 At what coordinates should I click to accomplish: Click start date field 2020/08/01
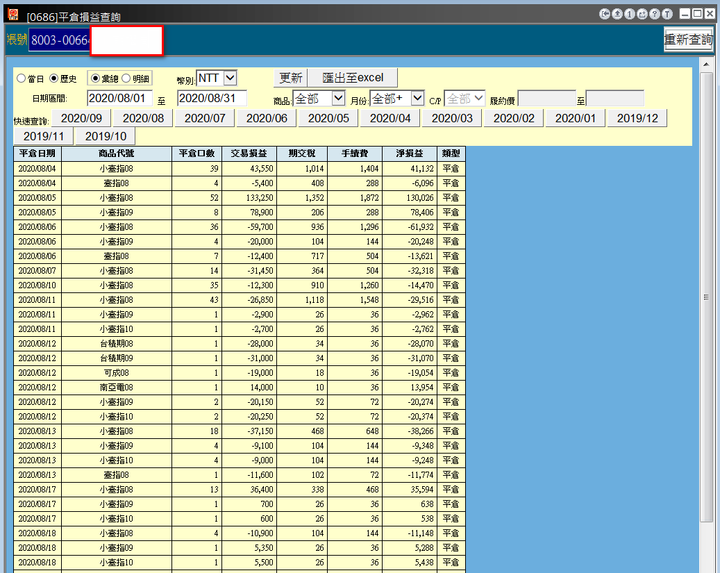[x=119, y=98]
